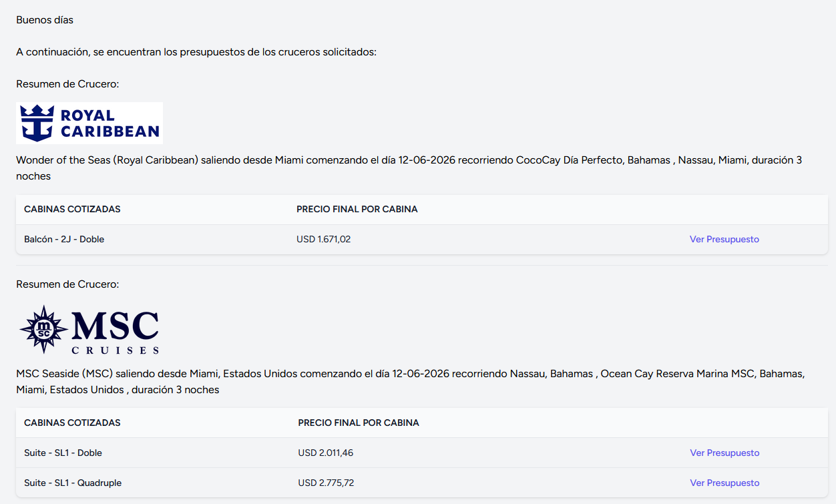The image size is (836, 504).
Task: Click the MSC compass star emblem
Action: (43, 329)
